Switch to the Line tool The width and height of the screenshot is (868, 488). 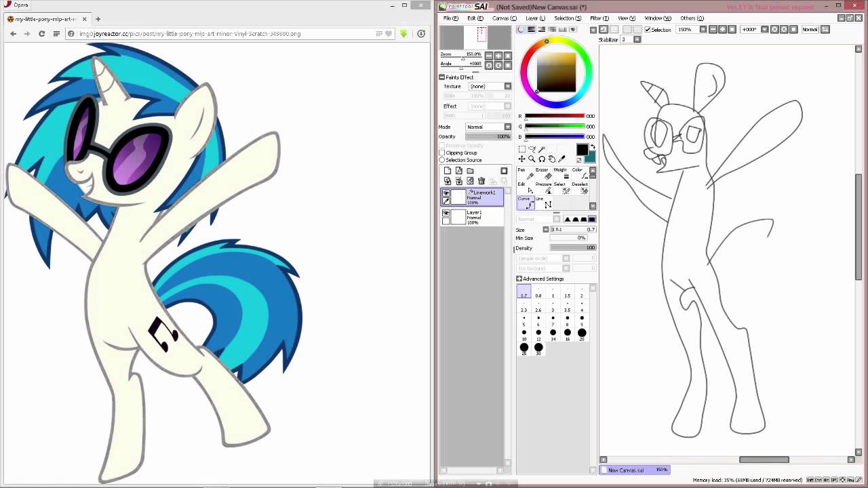pyautogui.click(x=542, y=203)
